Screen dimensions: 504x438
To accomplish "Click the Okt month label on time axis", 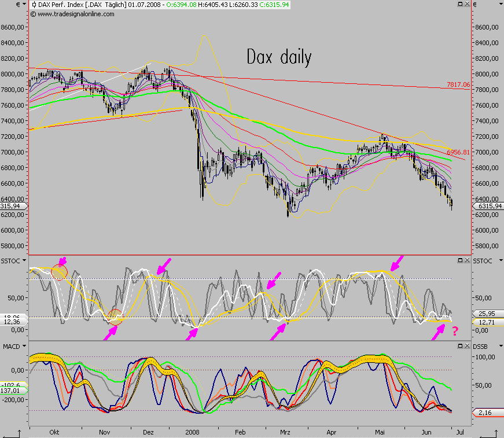I will point(54,432).
